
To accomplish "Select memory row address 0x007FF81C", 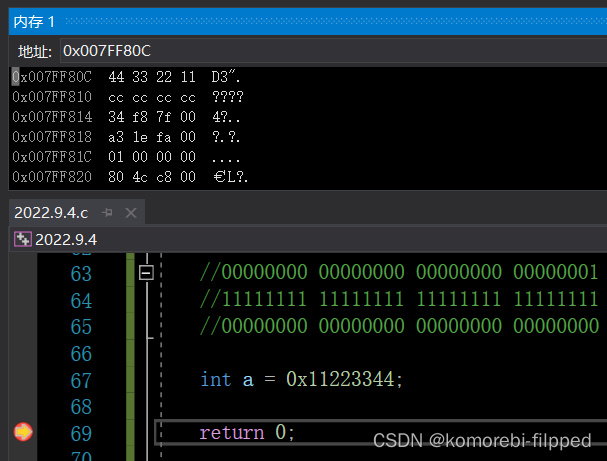I will tap(52, 157).
